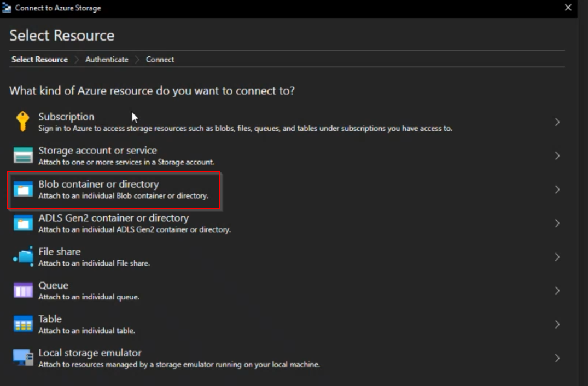Click the Queue icon
Image resolution: width=588 pixels, height=386 pixels.
coord(23,291)
